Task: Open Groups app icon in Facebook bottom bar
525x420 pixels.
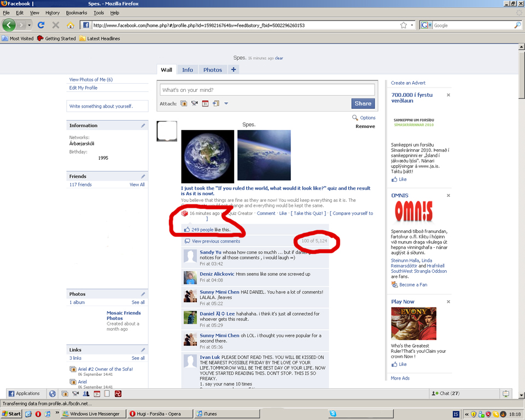Action: (x=86, y=394)
